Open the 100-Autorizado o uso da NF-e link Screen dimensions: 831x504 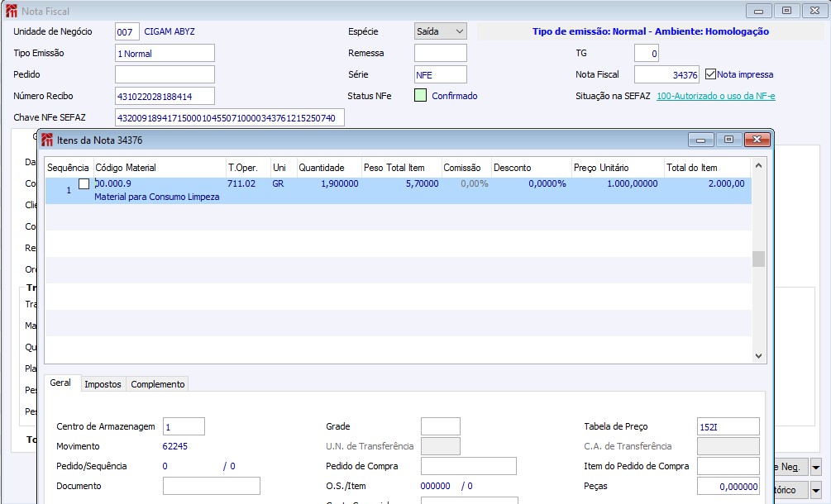tap(716, 96)
